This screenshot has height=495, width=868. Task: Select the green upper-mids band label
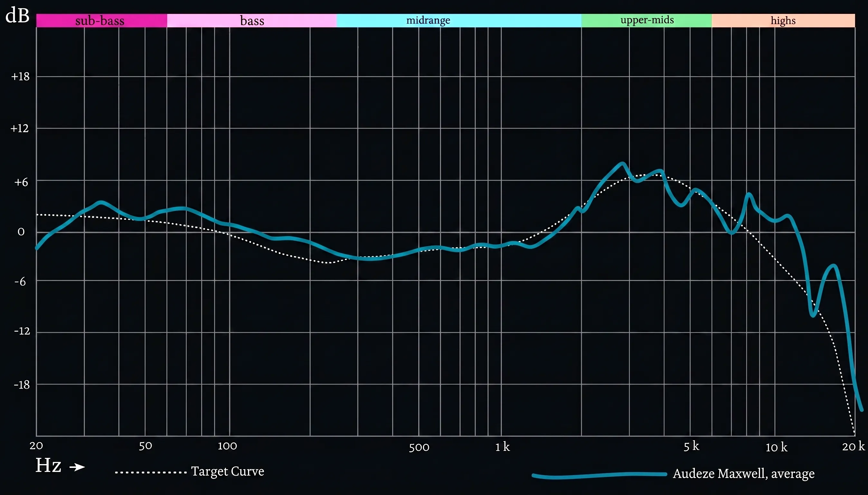coord(647,20)
